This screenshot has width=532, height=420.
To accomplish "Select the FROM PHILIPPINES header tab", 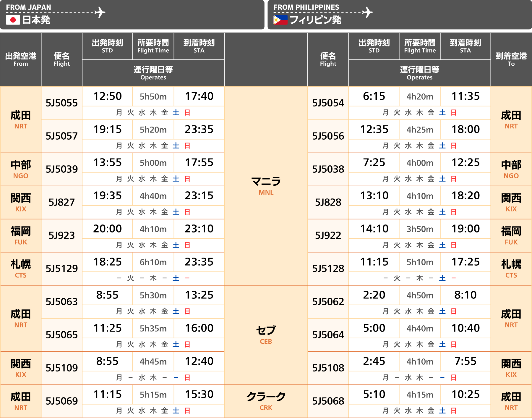I will tap(399, 14).
